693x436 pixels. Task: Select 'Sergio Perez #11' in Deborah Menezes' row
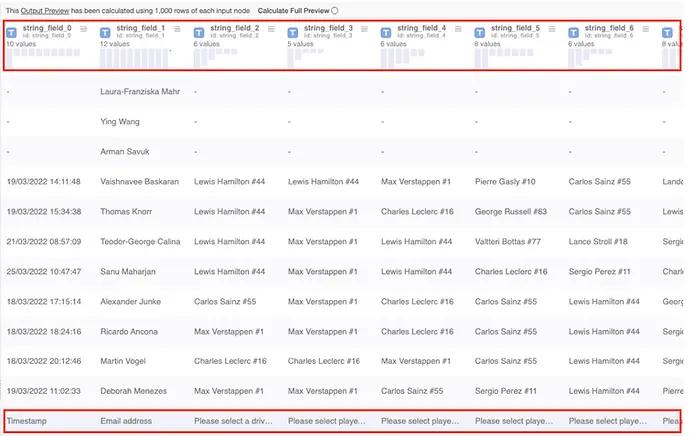click(506, 391)
